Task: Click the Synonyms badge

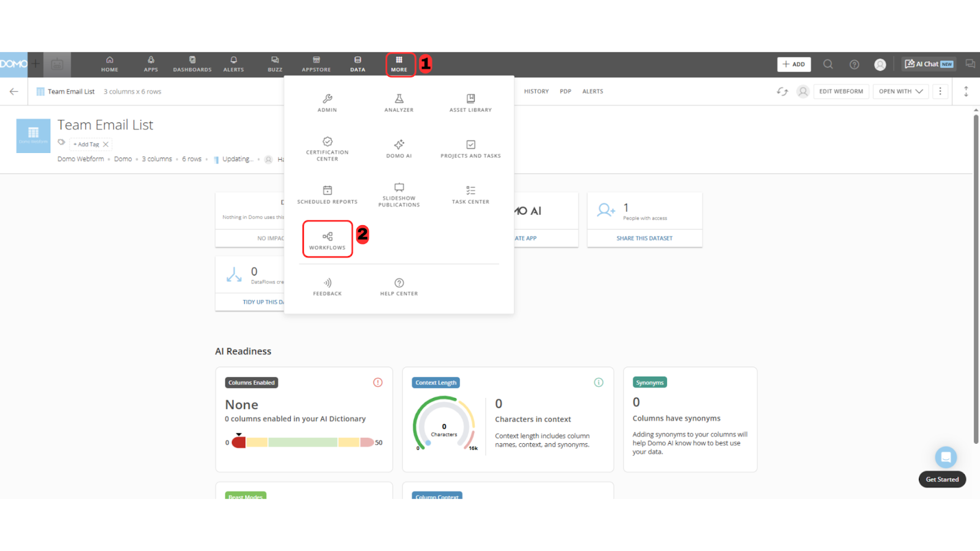Action: [x=649, y=383]
